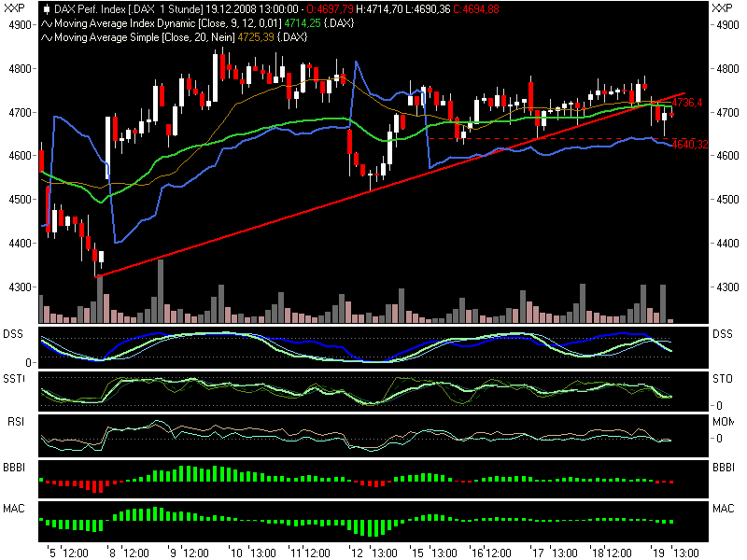This screenshot has width=747, height=560.
Task: Select the BBBI indicator label
Action: click(x=15, y=466)
